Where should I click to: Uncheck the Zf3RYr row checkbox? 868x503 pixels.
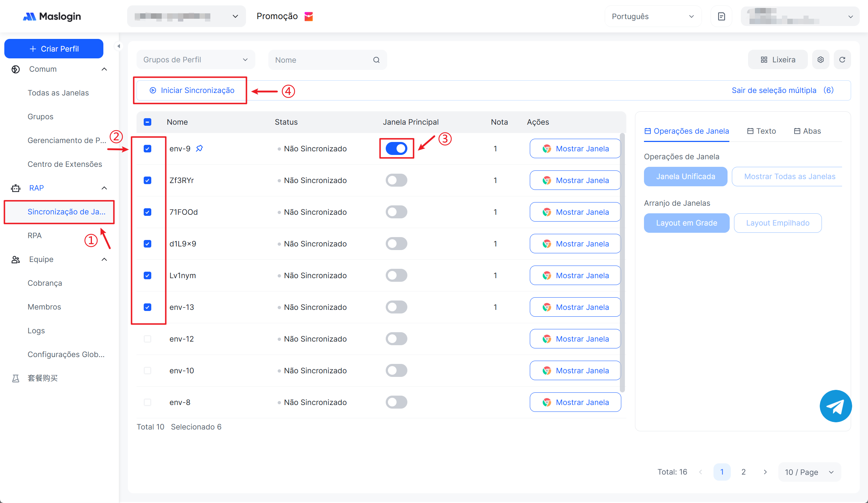tap(147, 181)
